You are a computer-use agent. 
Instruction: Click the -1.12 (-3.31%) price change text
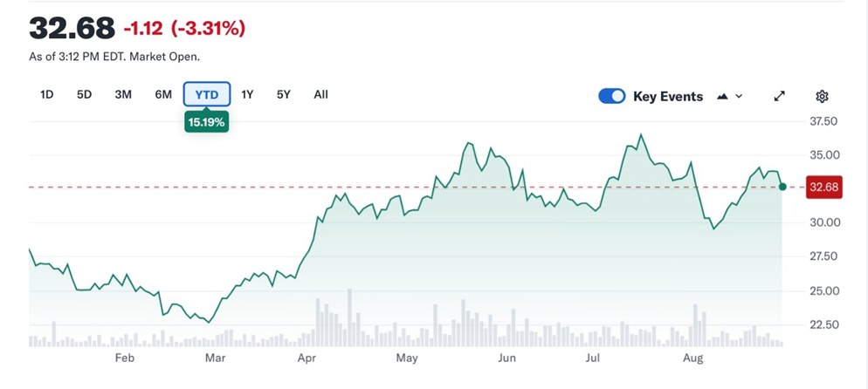184,29
